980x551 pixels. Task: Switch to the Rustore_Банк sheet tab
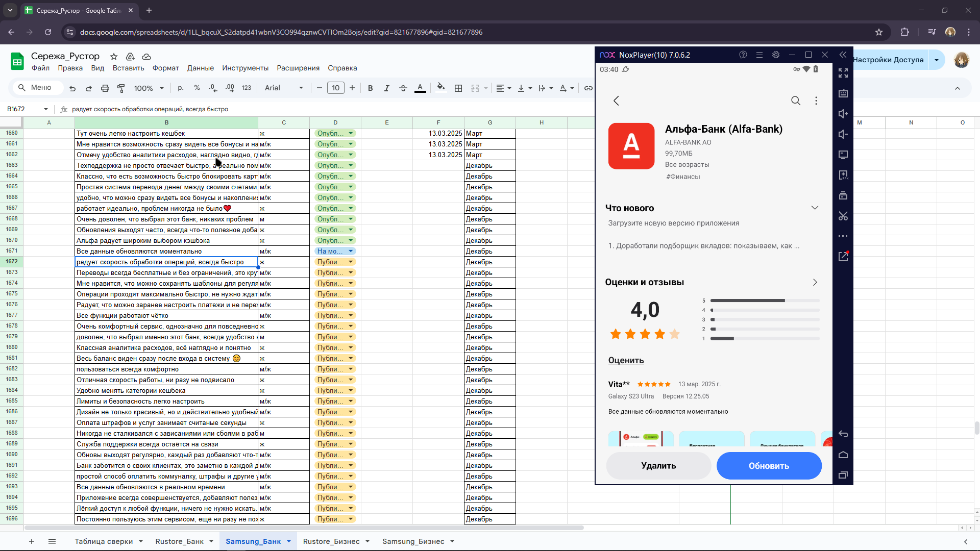(179, 541)
